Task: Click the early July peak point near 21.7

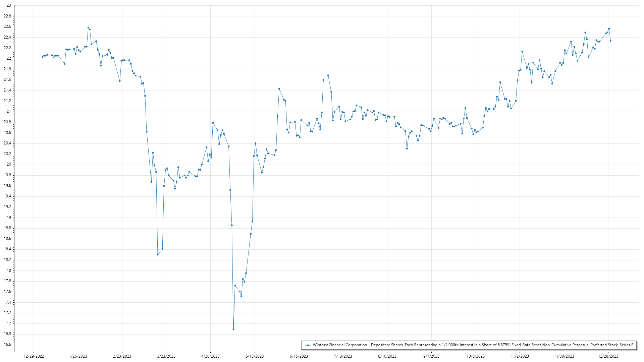Action: pos(328,75)
